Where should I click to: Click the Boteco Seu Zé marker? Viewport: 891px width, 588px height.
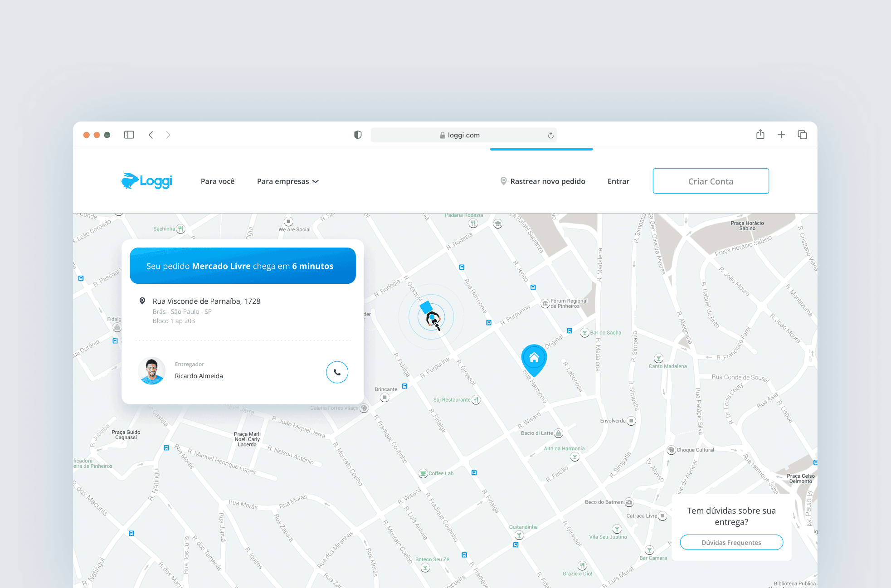[x=425, y=568]
